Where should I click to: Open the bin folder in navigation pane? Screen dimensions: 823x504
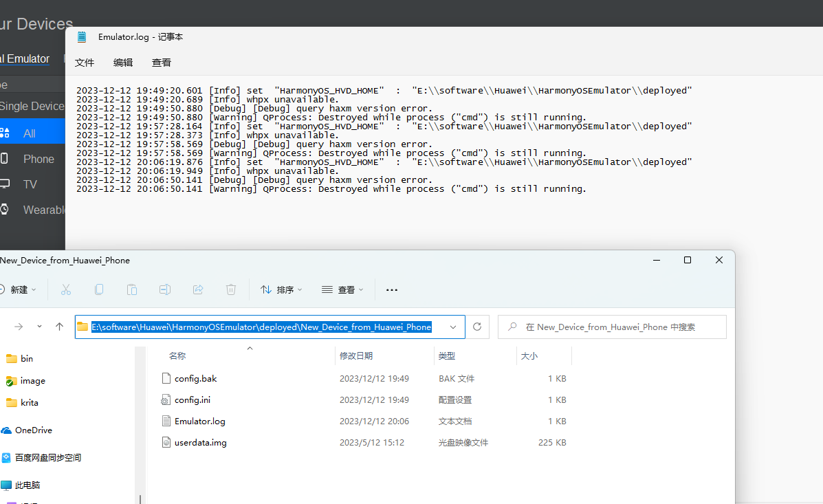click(27, 358)
